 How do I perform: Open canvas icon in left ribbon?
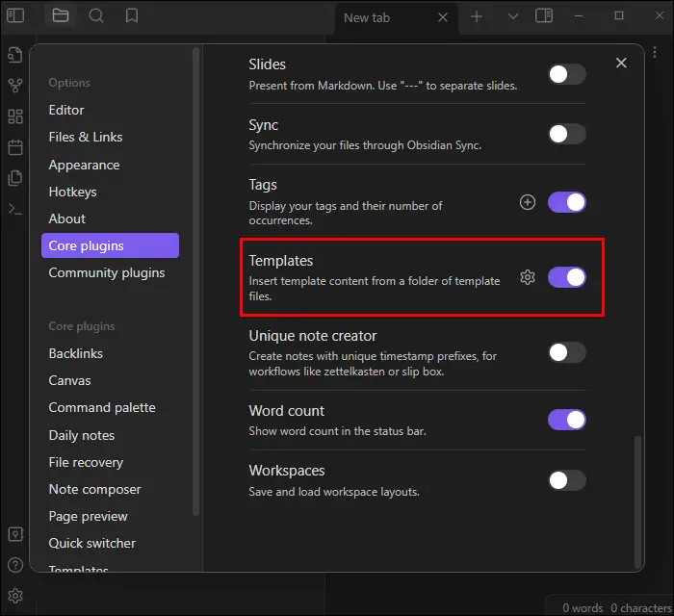point(15,116)
